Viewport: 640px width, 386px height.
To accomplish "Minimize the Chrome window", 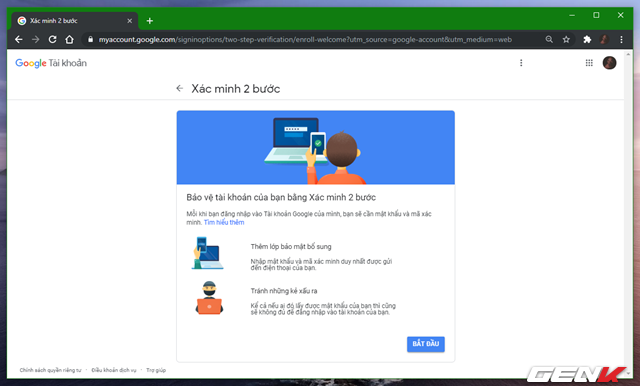I will click(x=572, y=15).
